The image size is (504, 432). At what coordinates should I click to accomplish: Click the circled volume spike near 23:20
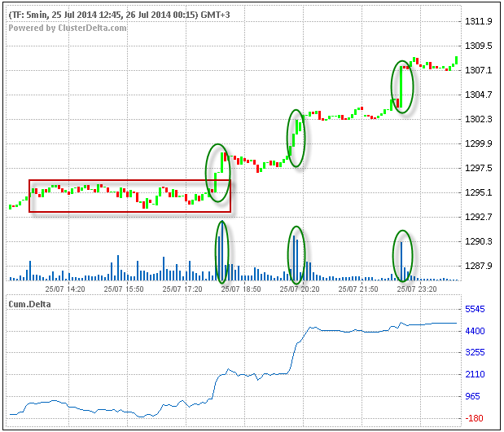402,257
